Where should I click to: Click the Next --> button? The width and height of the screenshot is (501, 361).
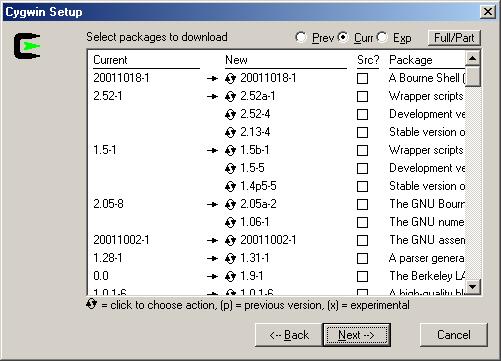[x=356, y=335]
